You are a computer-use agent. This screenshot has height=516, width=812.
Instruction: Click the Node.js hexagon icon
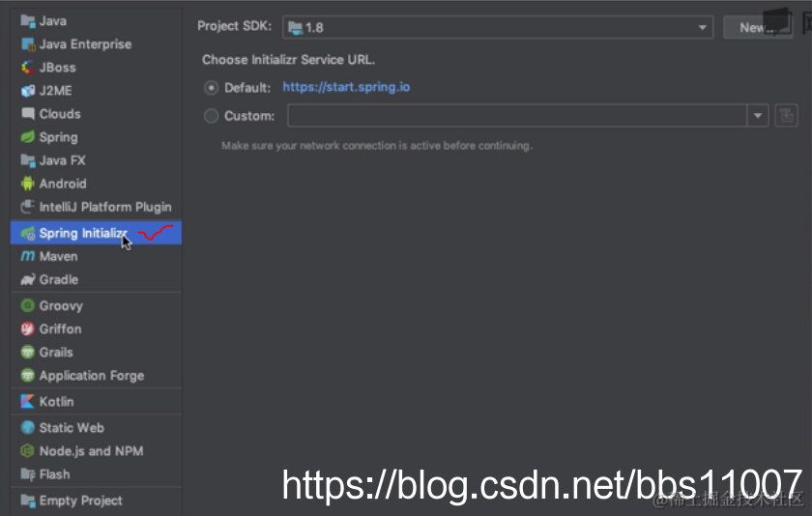[x=27, y=451]
